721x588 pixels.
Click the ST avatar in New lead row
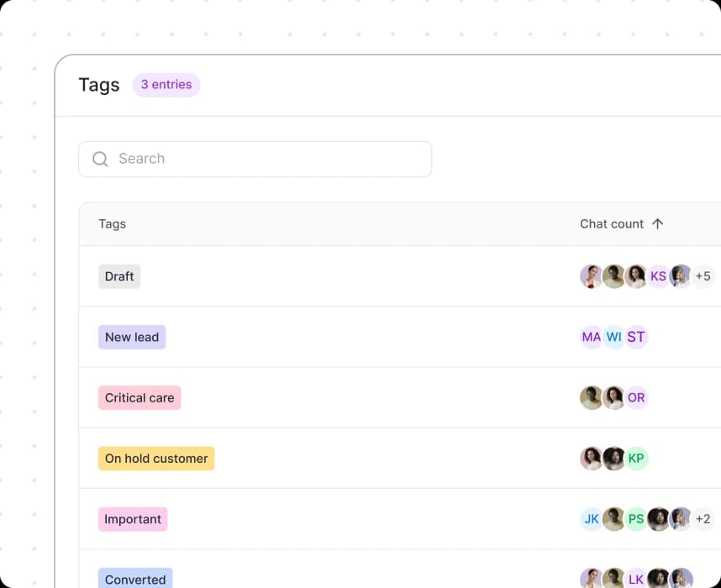coord(636,337)
